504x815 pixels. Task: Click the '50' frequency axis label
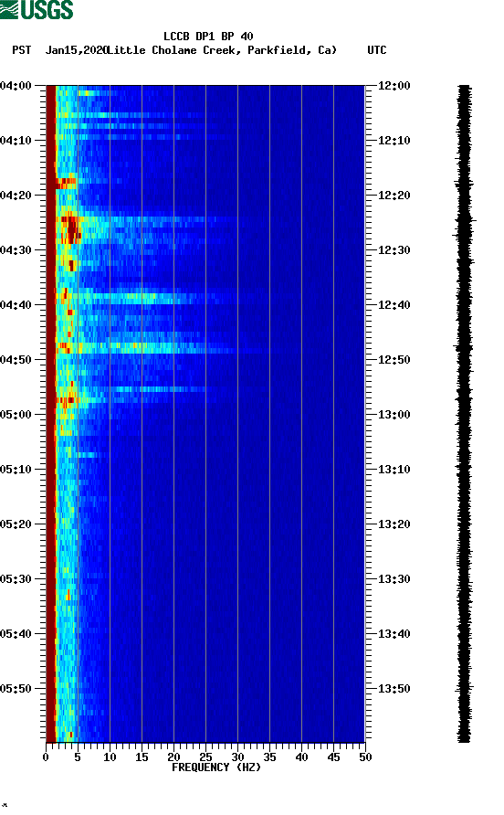point(365,757)
